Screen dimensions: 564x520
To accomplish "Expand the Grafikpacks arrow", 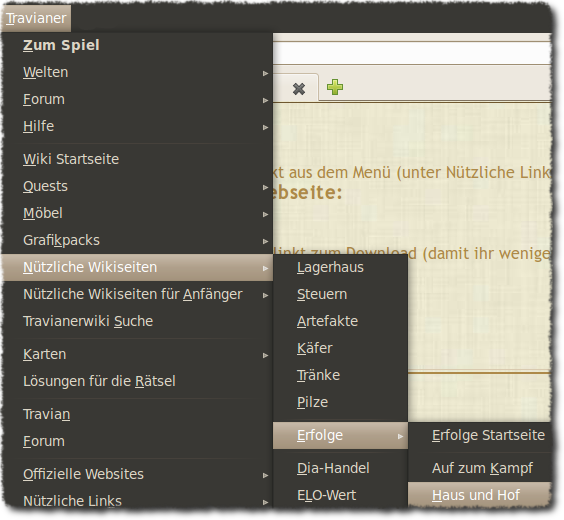I will 265,241.
